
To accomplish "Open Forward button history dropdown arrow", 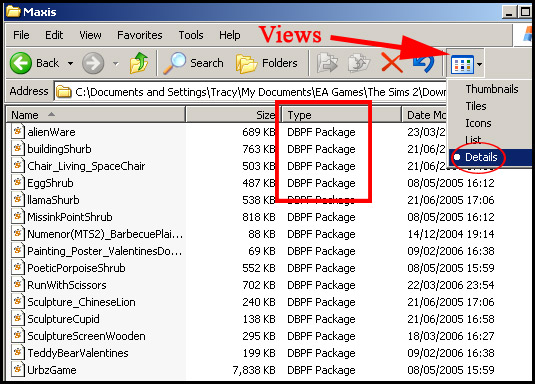I will click(116, 63).
